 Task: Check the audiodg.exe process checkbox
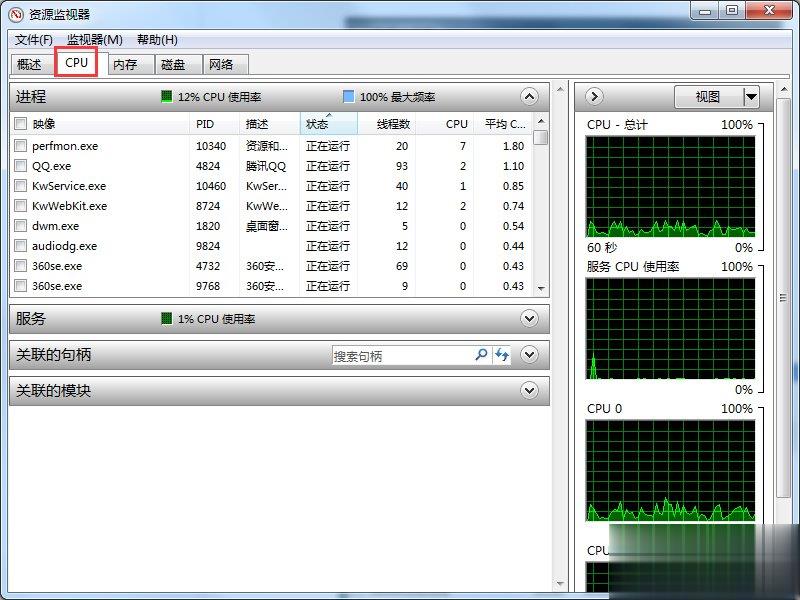pyautogui.click(x=20, y=246)
